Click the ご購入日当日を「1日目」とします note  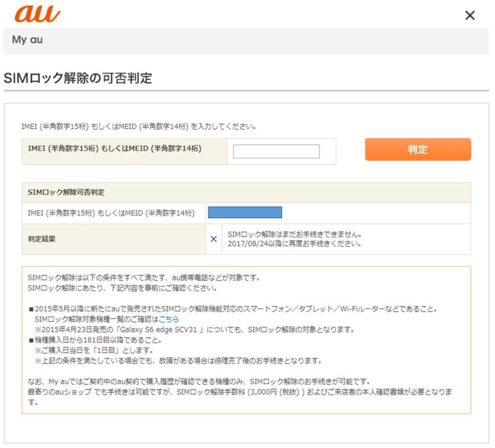pyautogui.click(x=94, y=350)
